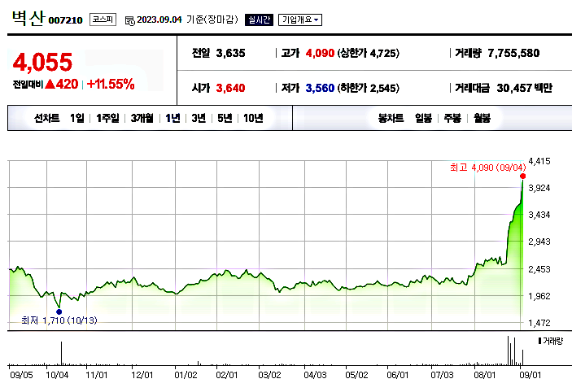Open the 기업개요 dropdown
Screen dimensions: 572x392
tap(300, 20)
